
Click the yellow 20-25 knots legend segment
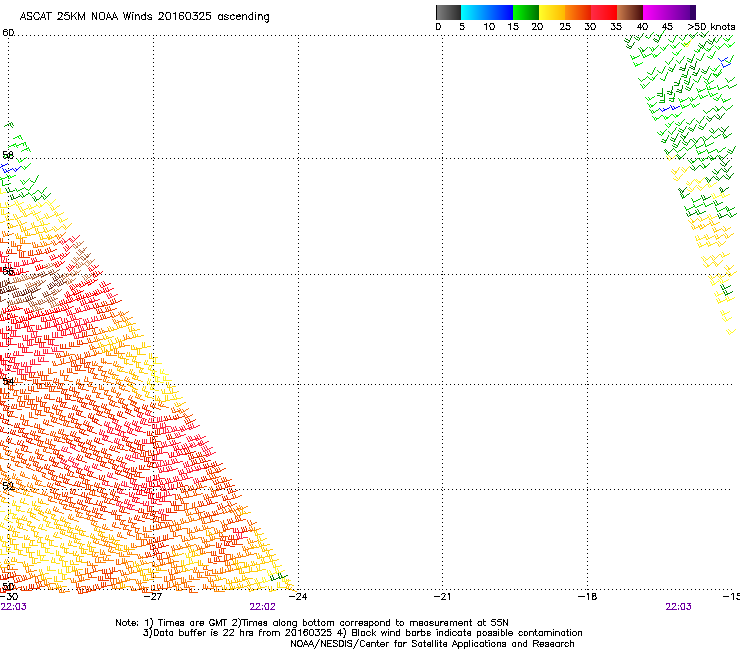[x=552, y=12]
